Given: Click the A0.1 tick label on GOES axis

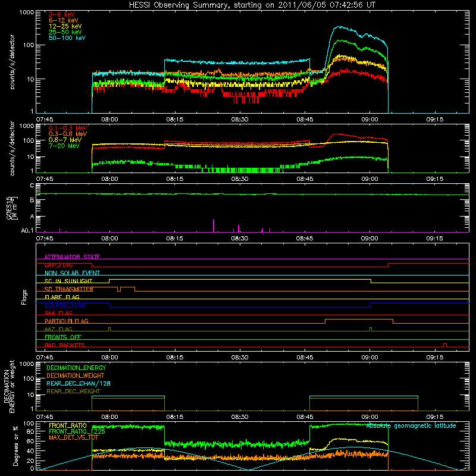Looking at the screenshot, I should click(27, 231).
